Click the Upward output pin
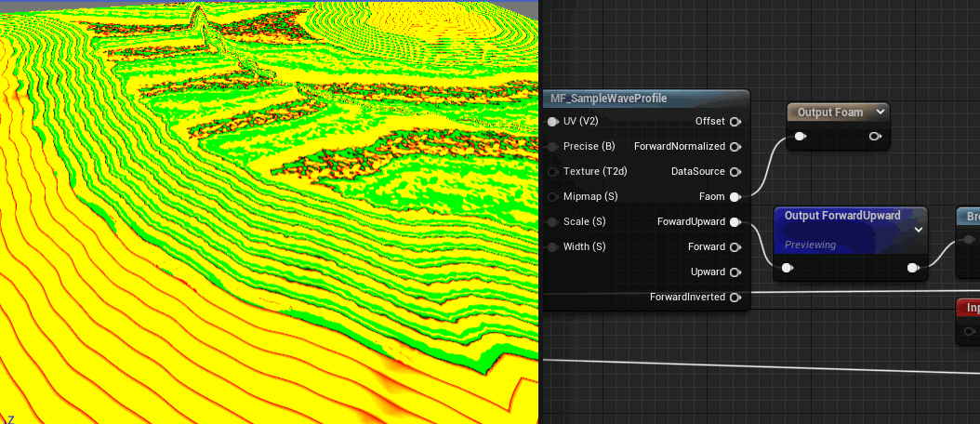This screenshot has height=424, width=980. (x=735, y=272)
